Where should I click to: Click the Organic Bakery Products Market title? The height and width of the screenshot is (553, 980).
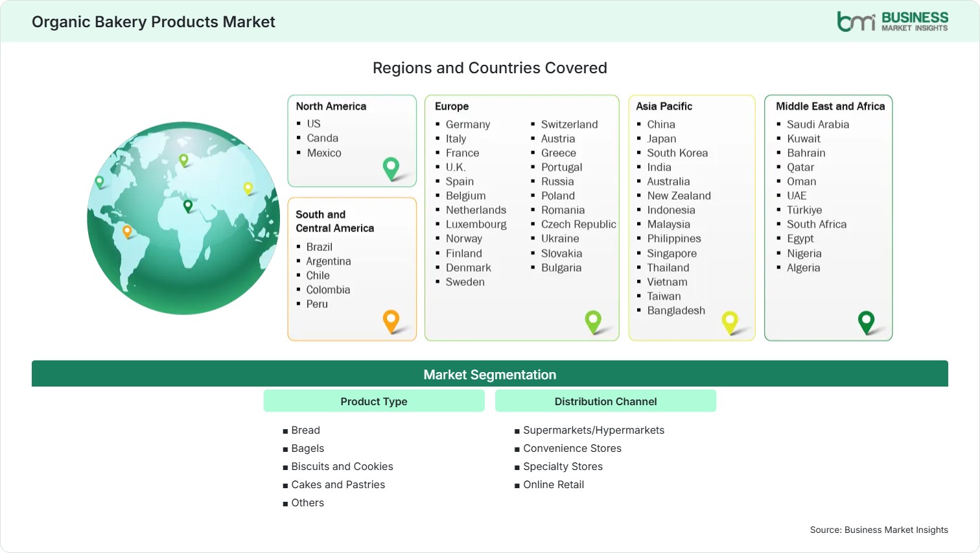tap(154, 22)
